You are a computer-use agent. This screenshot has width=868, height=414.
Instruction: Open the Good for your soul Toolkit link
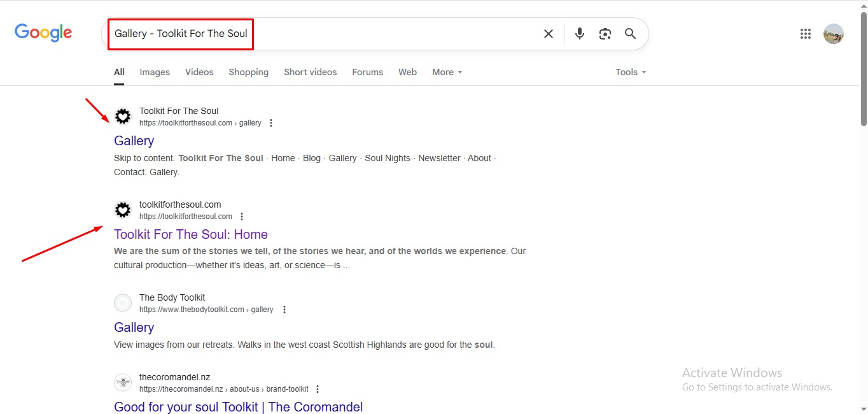238,407
